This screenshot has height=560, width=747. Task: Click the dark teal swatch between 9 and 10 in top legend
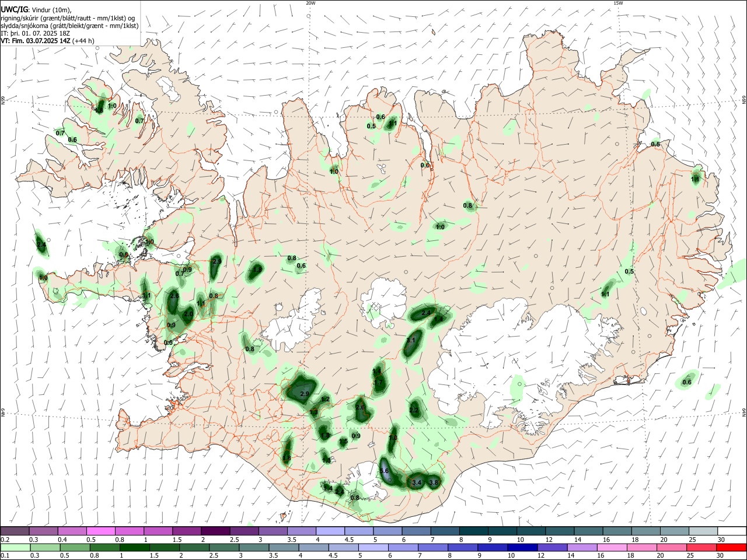(x=502, y=531)
